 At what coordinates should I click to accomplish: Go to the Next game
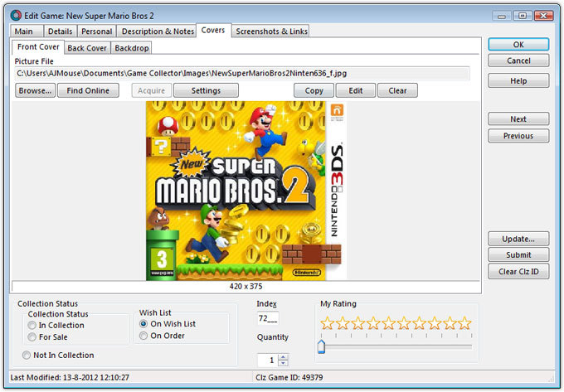[x=518, y=119]
